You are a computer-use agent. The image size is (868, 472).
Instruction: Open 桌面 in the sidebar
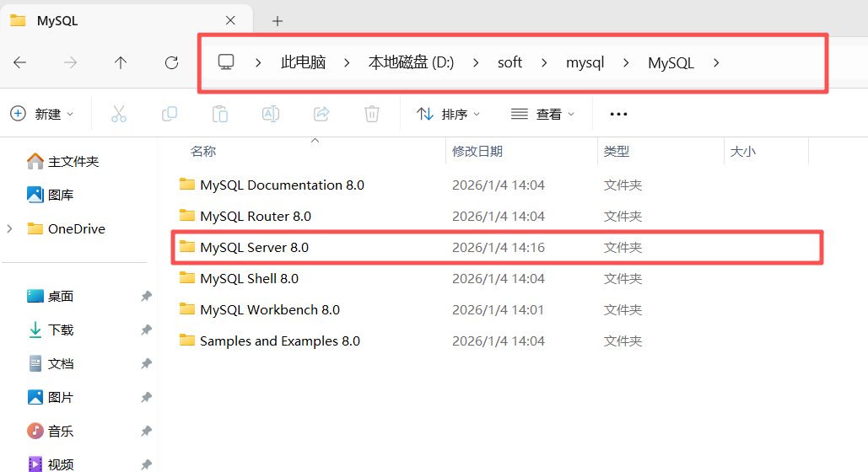(x=51, y=296)
